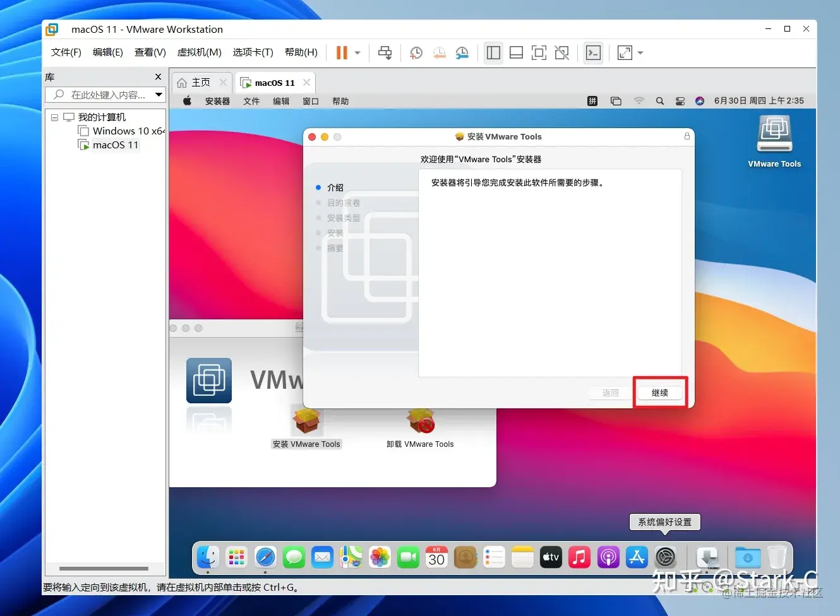Screen dimensions: 840x616
Task: Open the power options dropdown beside Pause
Action: (357, 53)
